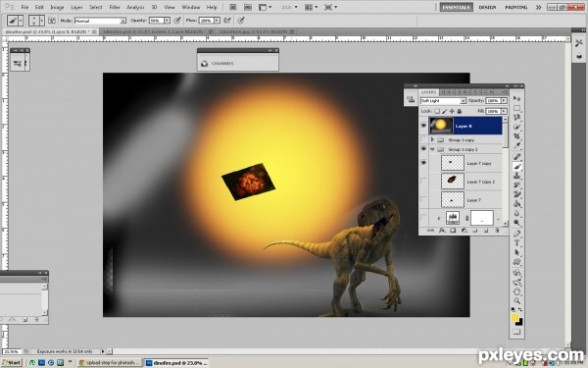This screenshot has width=588, height=368.
Task: Toggle lock all padlock icon
Action: click(459, 111)
